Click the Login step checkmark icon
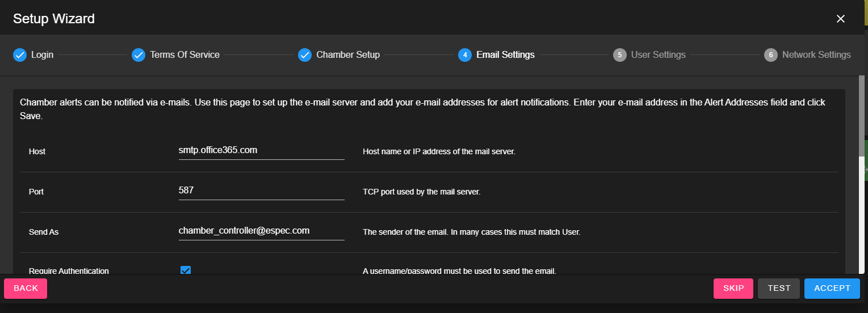The width and height of the screenshot is (868, 313). [x=20, y=55]
